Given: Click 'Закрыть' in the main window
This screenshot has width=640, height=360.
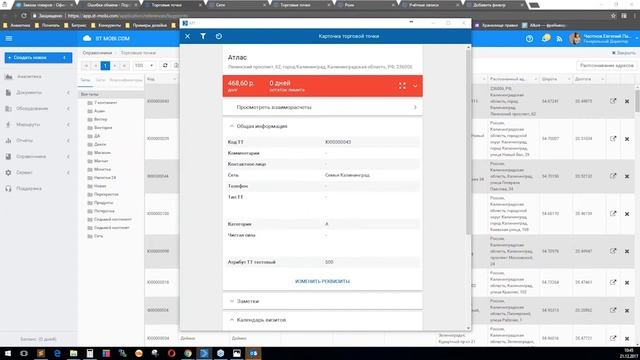Looking at the screenshot, I should click(x=623, y=53).
